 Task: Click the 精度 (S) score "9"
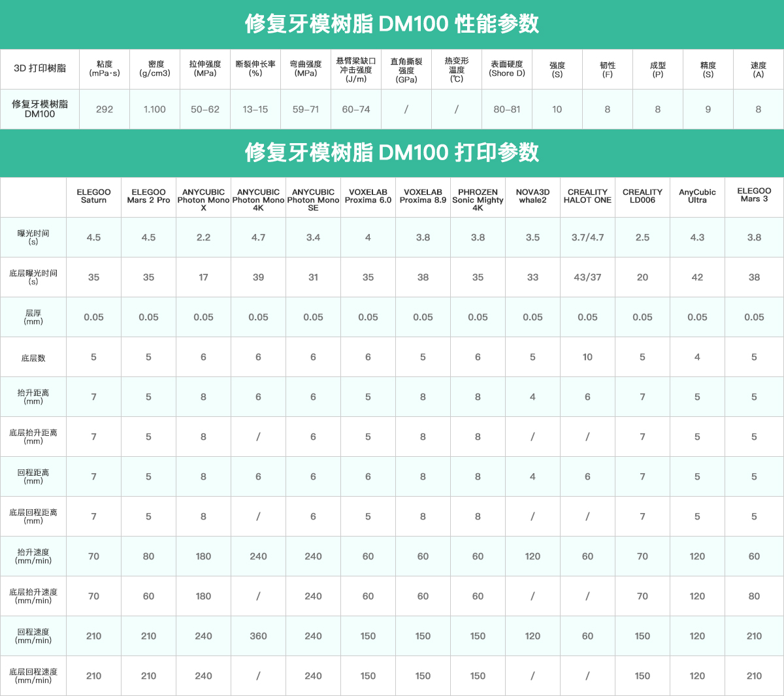(708, 109)
